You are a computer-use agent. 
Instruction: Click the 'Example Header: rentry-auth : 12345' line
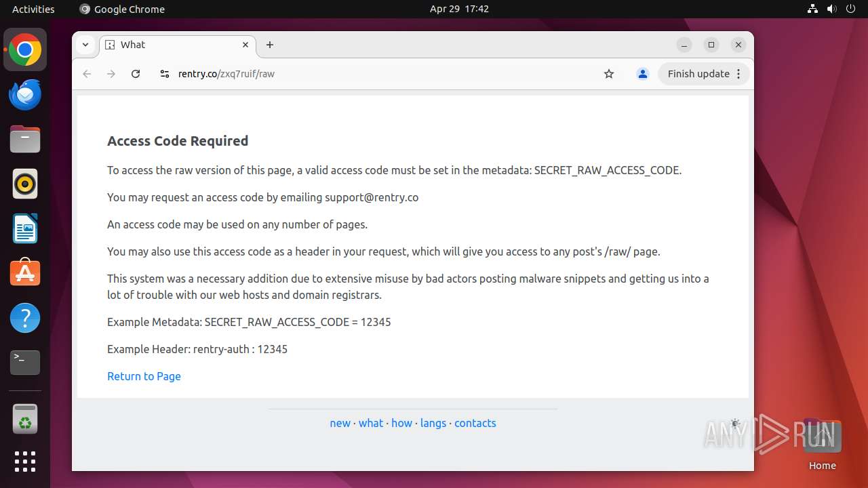tap(197, 349)
